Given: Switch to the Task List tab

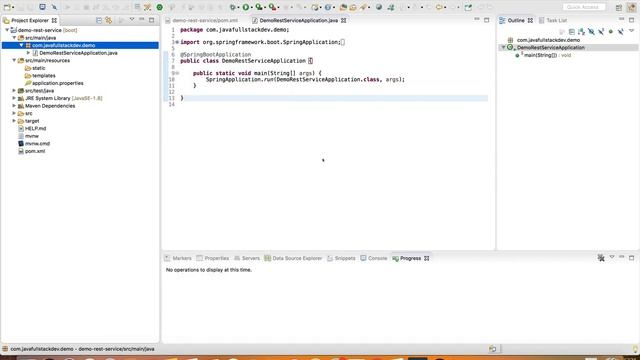Looking at the screenshot, I should tap(553, 20).
